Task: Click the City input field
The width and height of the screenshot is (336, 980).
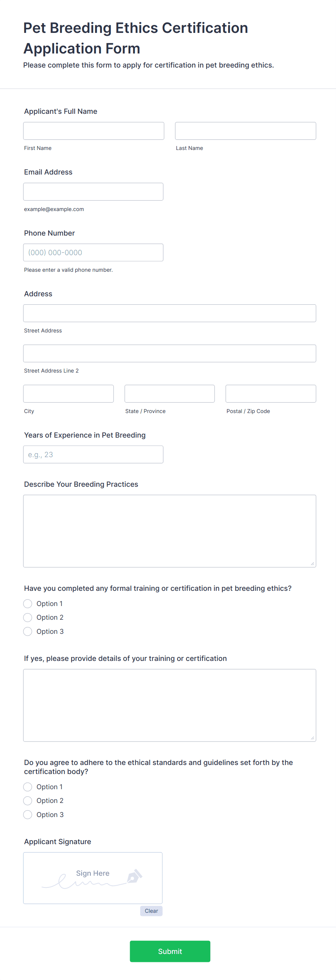Action: 69,394
